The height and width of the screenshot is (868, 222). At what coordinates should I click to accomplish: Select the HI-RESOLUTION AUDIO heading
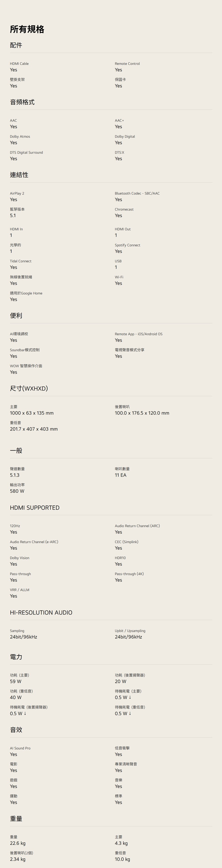tap(41, 612)
